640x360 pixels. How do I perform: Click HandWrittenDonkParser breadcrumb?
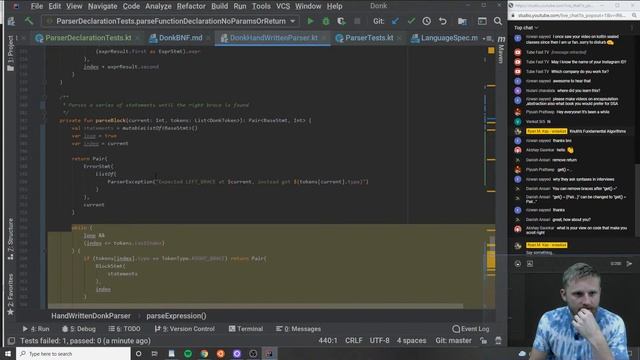pos(91,316)
